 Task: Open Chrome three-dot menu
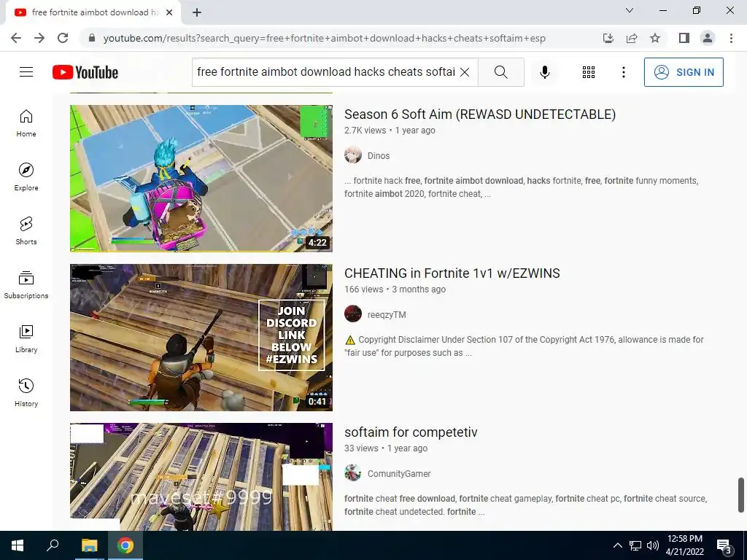click(731, 38)
